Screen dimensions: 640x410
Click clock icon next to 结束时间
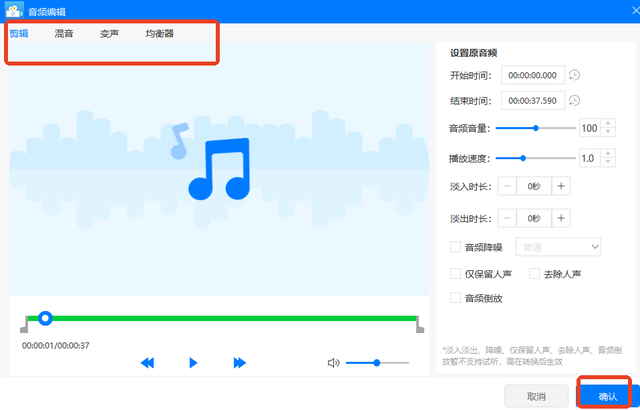(574, 100)
